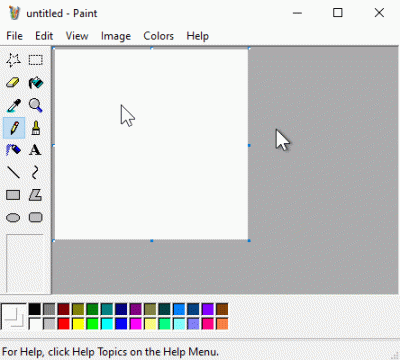Select the dark purple swatch
Image resolution: width=400 pixels, height=360 pixels.
point(136,309)
